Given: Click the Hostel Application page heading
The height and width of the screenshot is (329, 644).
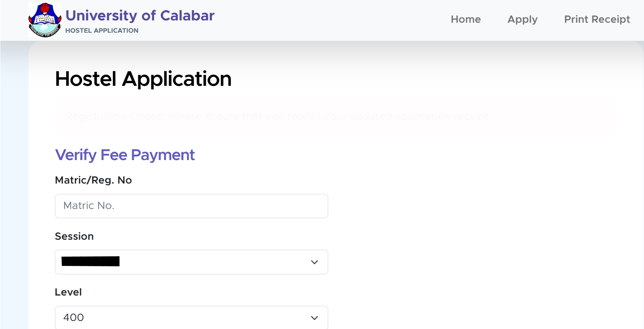Looking at the screenshot, I should [x=143, y=79].
